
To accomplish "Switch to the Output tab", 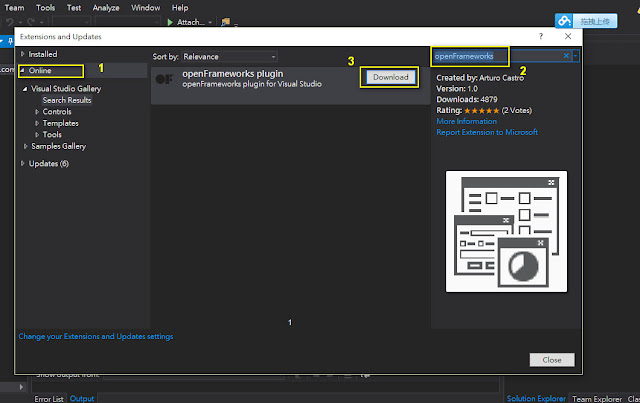I will (x=82, y=399).
